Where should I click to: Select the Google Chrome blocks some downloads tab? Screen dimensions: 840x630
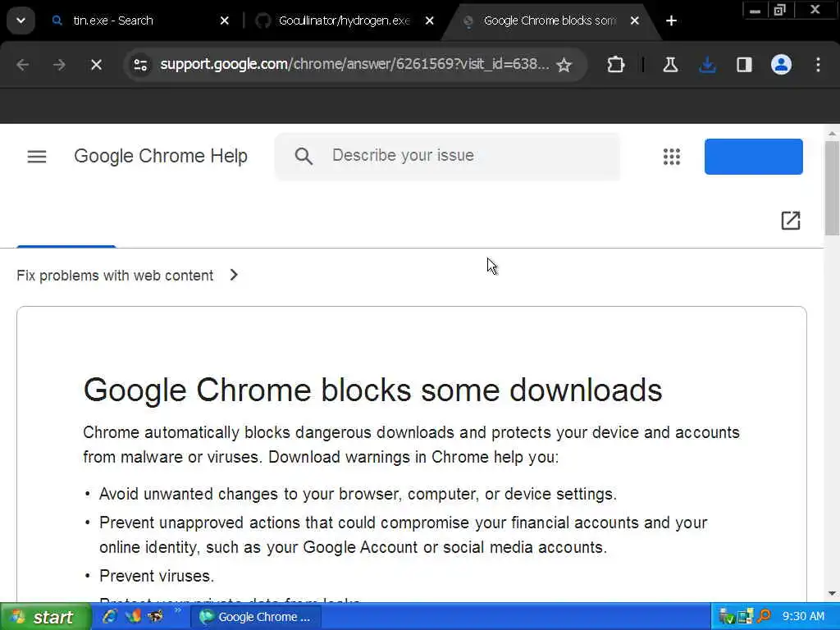[x=550, y=21]
